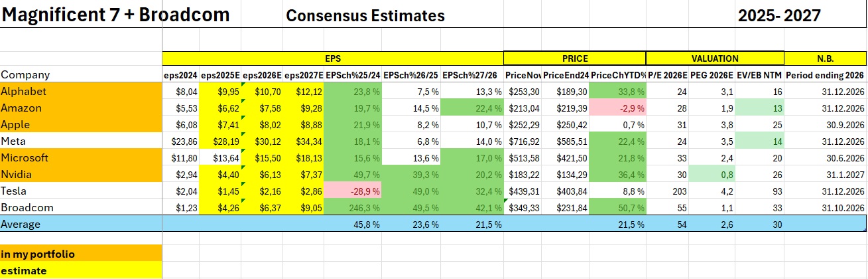This screenshot has width=868, height=279.
Task: Click the Average row label
Action: click(x=21, y=225)
